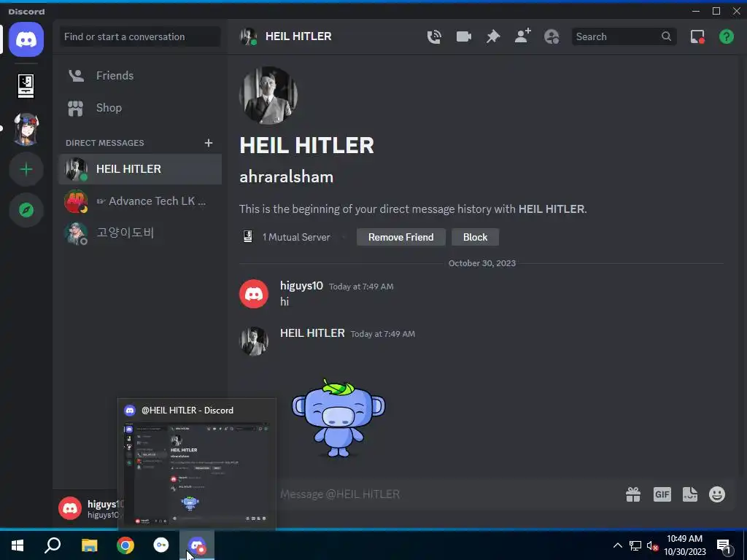
Task: Click the key app icon in taskbar
Action: tap(161, 545)
